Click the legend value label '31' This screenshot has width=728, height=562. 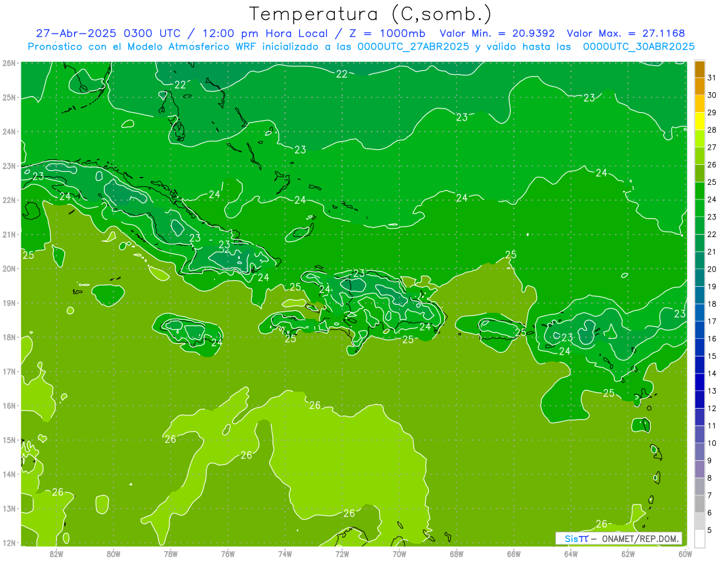pos(712,77)
